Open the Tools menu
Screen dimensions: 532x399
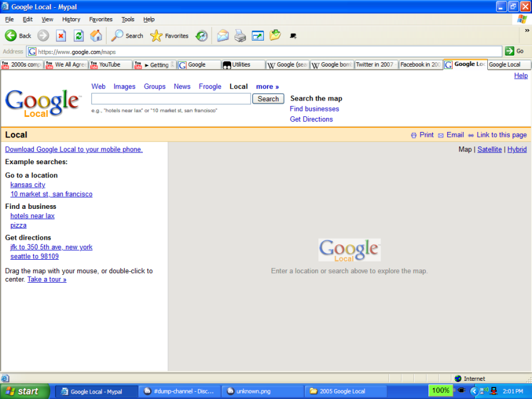[128, 19]
